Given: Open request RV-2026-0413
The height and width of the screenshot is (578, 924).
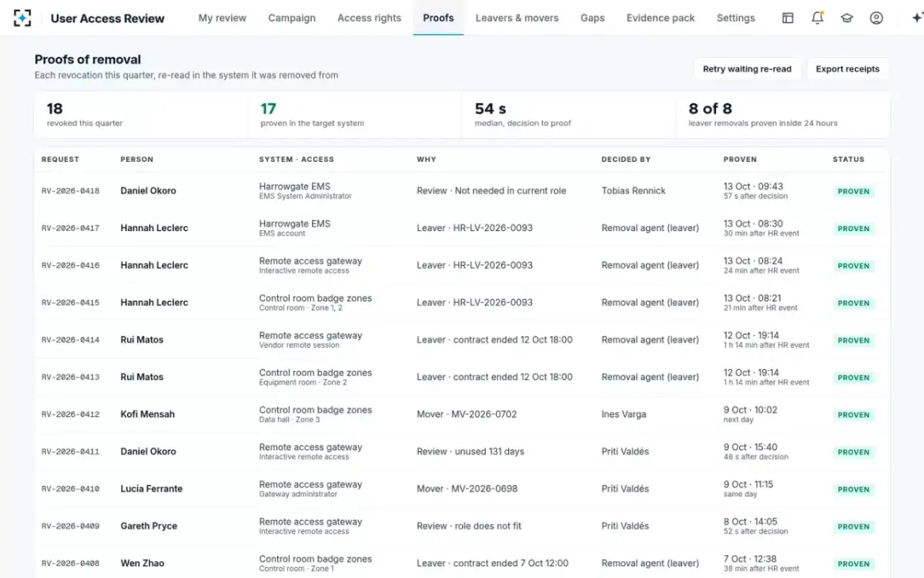Looking at the screenshot, I should 70,377.
